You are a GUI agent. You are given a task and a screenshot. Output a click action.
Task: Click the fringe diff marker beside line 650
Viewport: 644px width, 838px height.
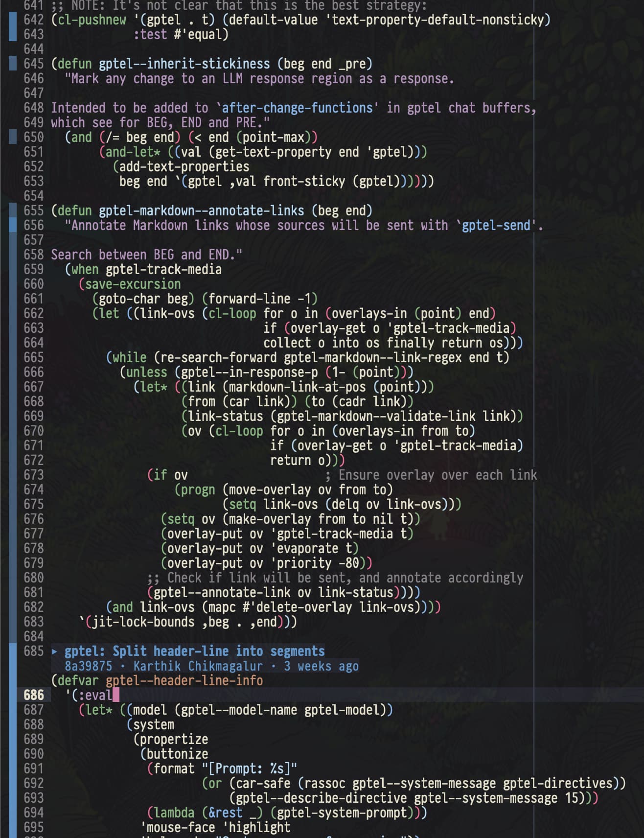point(13,137)
